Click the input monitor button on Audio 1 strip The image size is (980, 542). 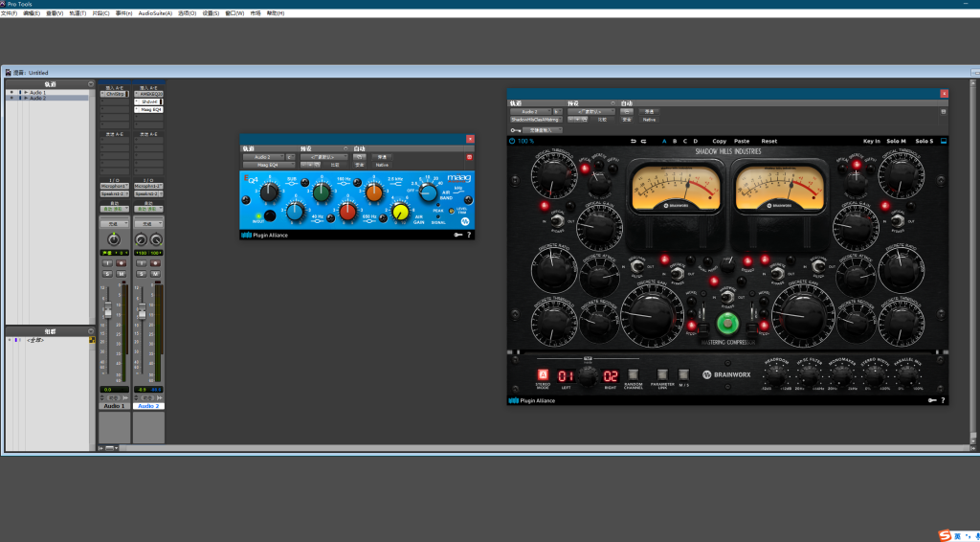pyautogui.click(x=107, y=263)
